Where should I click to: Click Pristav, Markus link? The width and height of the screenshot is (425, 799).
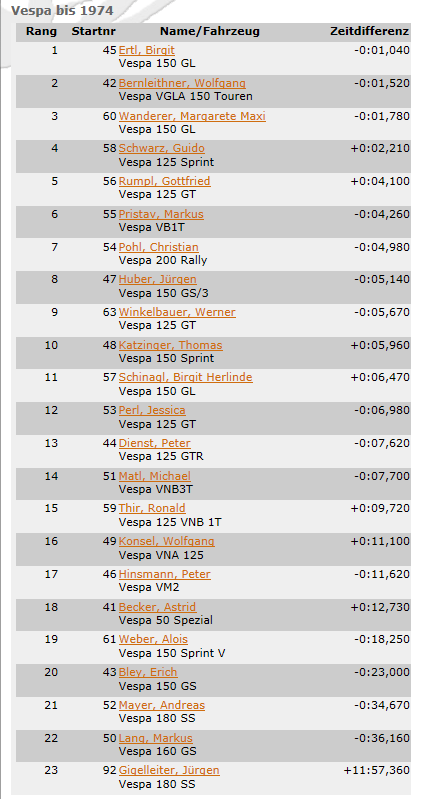pos(161,214)
